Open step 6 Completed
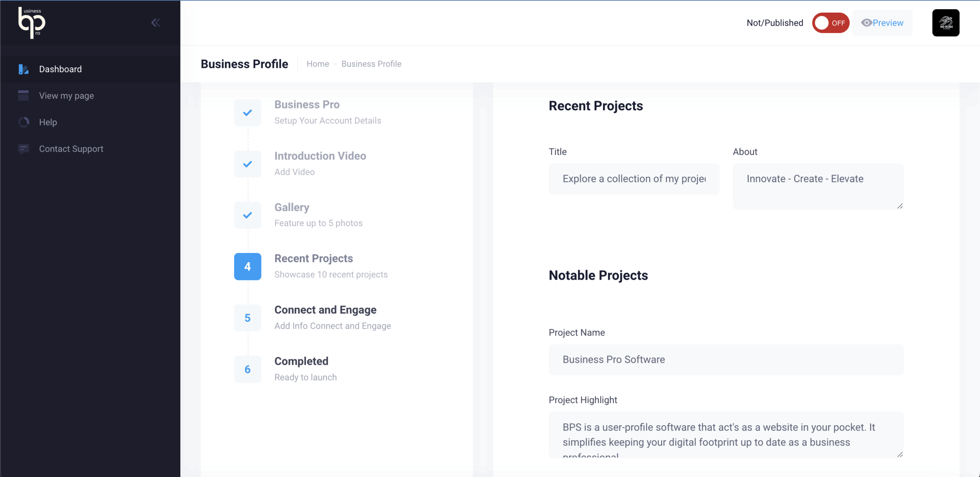 (248, 369)
